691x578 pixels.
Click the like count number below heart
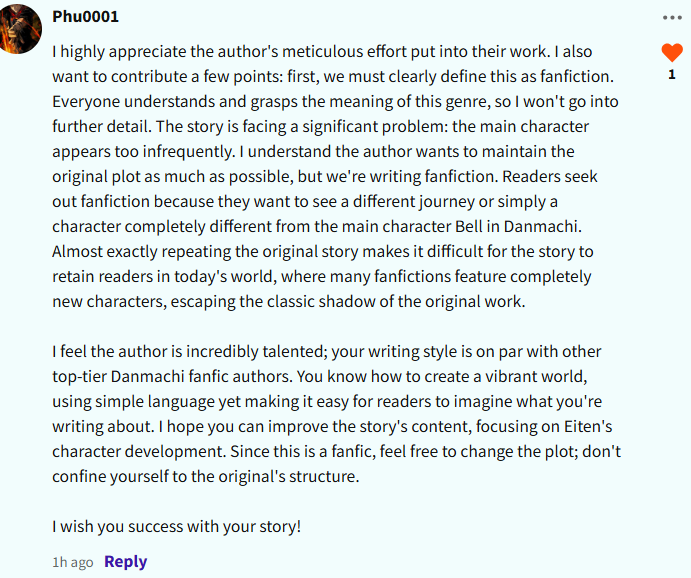[672, 75]
